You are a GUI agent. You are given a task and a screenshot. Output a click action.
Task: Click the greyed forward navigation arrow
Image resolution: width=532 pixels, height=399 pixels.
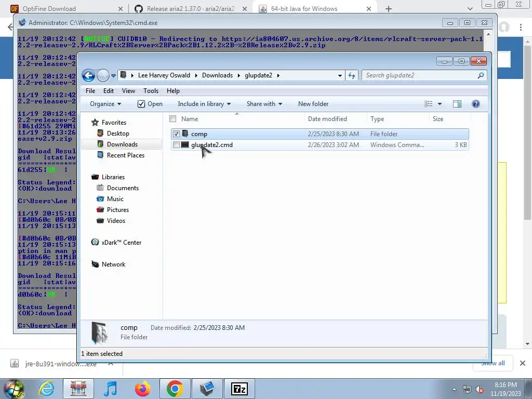[103, 75]
